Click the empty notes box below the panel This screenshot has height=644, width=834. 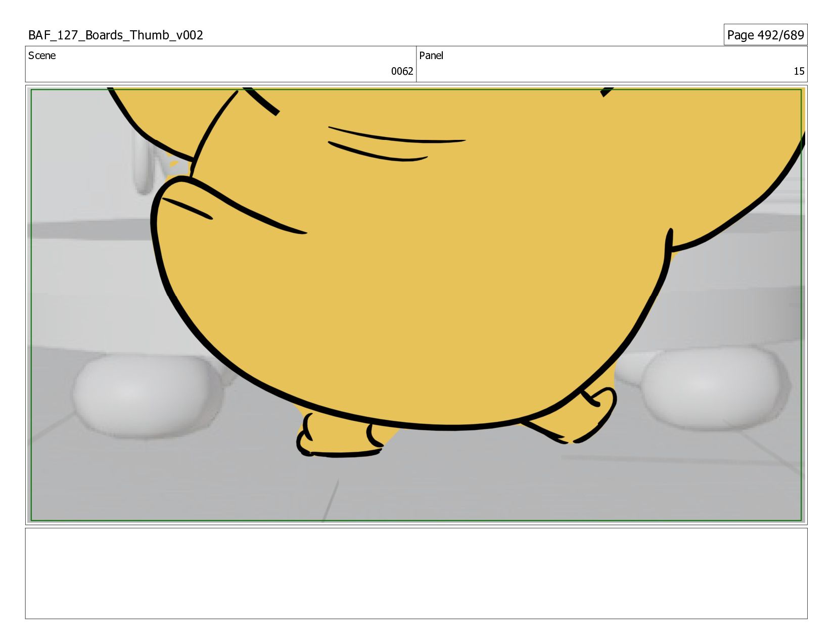coord(416,573)
